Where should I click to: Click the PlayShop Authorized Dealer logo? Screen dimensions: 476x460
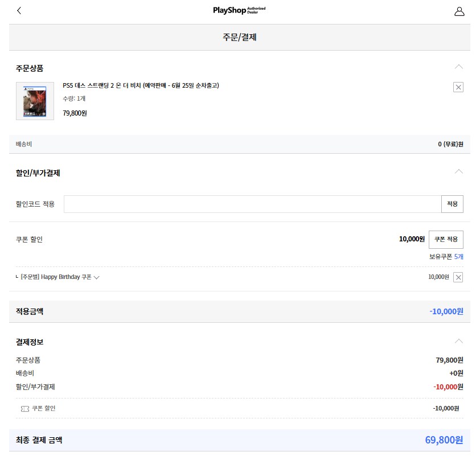coord(238,10)
